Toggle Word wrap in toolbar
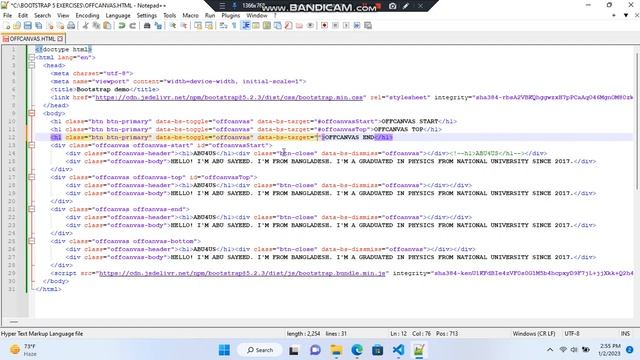640x360 pixels. click(223, 25)
